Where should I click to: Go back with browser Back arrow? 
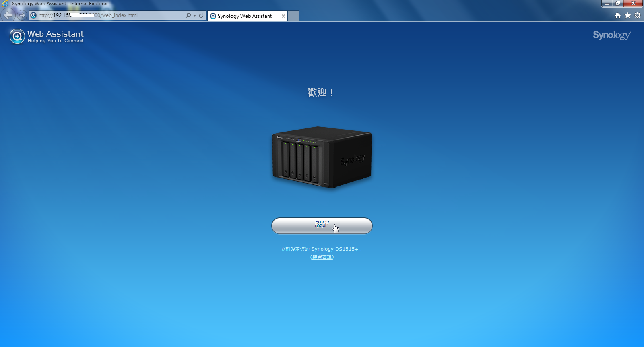point(8,15)
